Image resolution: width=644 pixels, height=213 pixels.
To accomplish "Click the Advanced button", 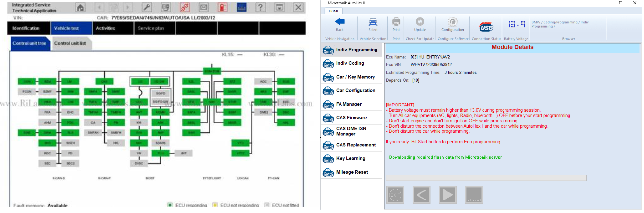I will pos(474,195).
